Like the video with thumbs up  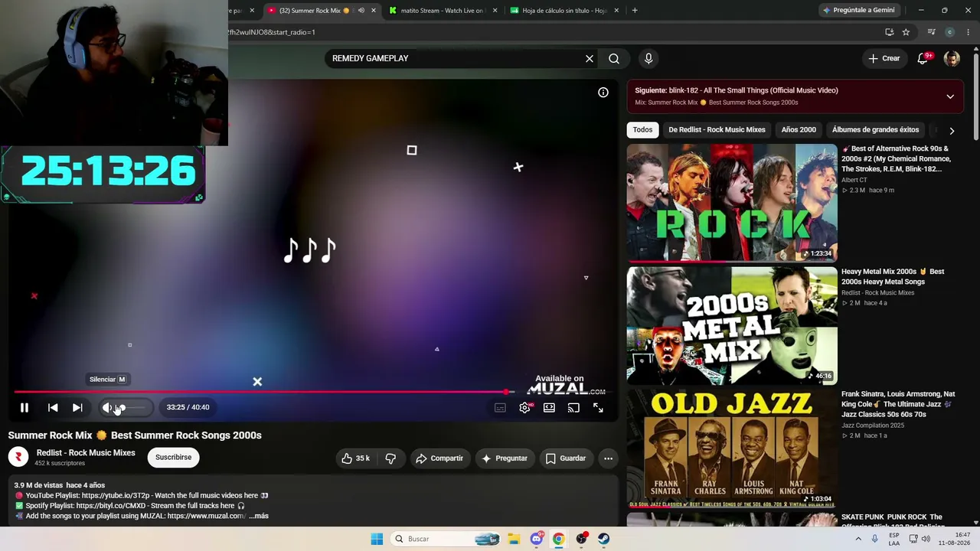point(356,458)
